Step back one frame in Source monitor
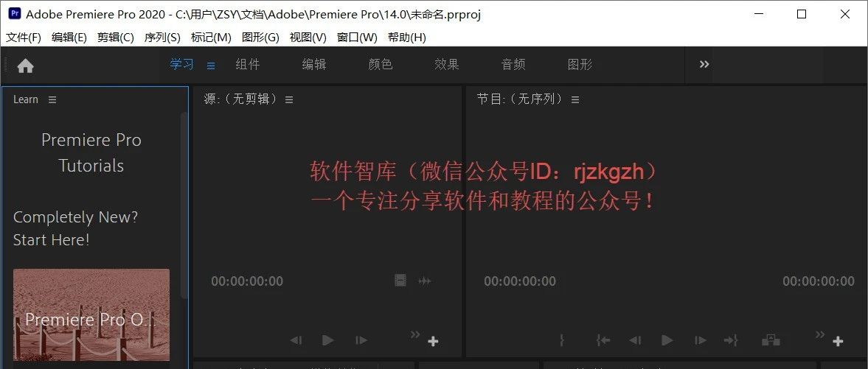Screen dimensions: 868x369 click(x=296, y=340)
